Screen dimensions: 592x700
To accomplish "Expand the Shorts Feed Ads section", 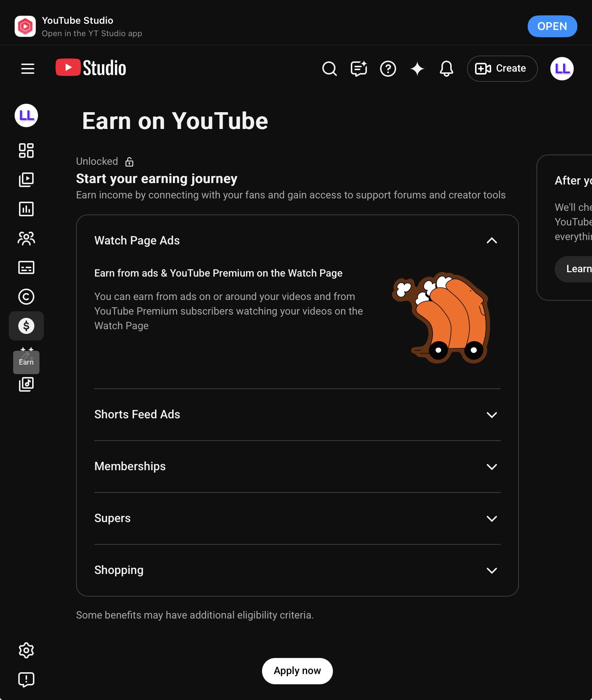I will coord(492,415).
